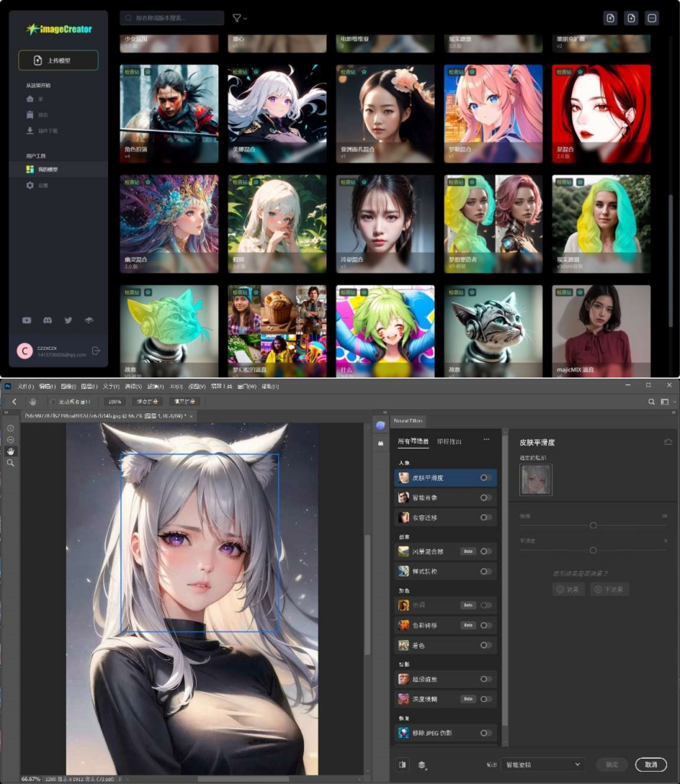Expand the filter dropdown next to search
Image resolution: width=680 pixels, height=784 pixels.
coord(240,18)
